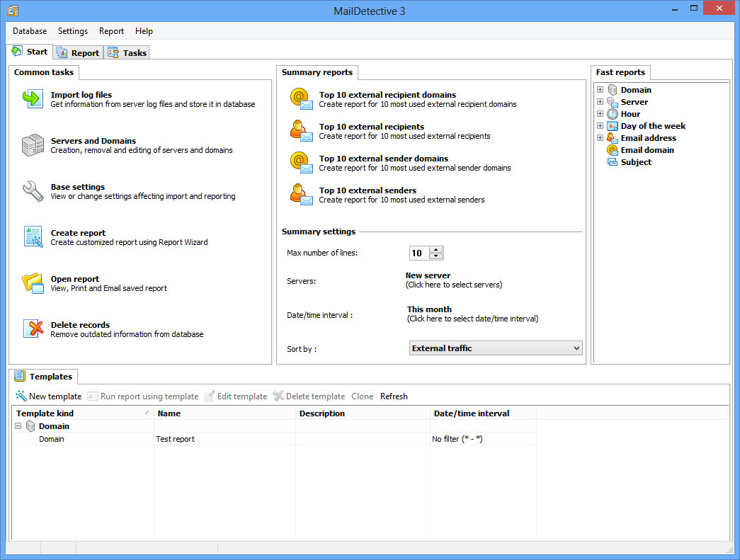Click the Common tasks tab label
Viewport: 740px width, 560px height.
[44, 72]
